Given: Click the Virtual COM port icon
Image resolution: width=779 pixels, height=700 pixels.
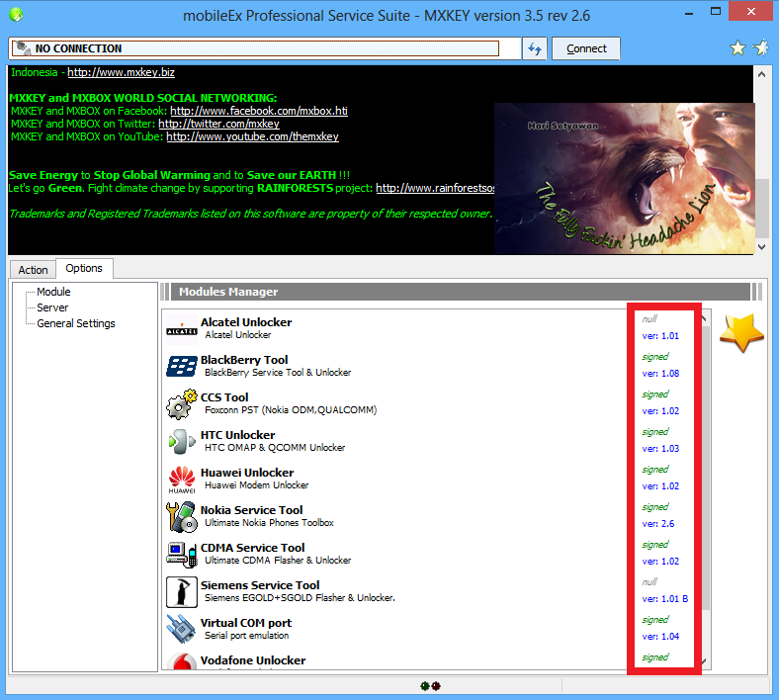Looking at the screenshot, I should pyautogui.click(x=181, y=630).
